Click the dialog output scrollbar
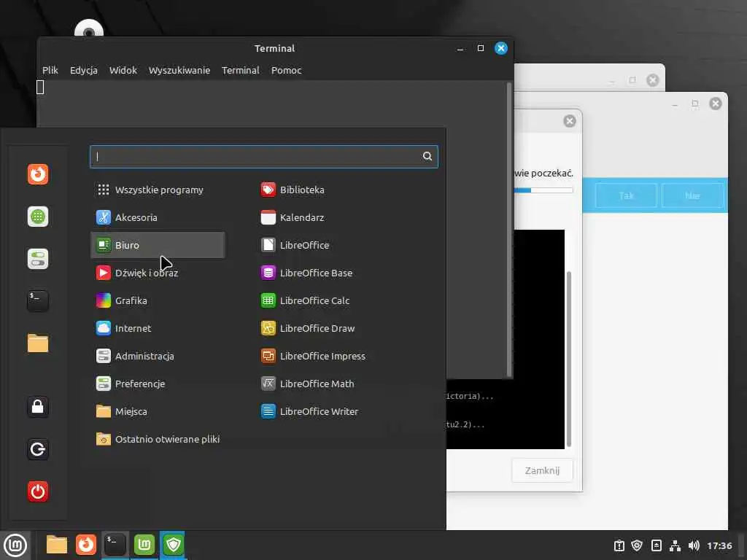Screen dimensions: 747x560 pos(568,359)
